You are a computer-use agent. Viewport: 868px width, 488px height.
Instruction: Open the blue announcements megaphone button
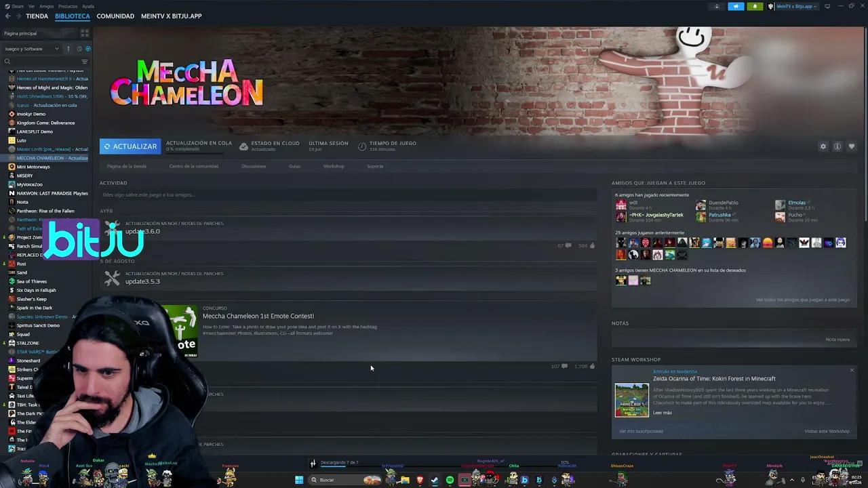click(736, 6)
